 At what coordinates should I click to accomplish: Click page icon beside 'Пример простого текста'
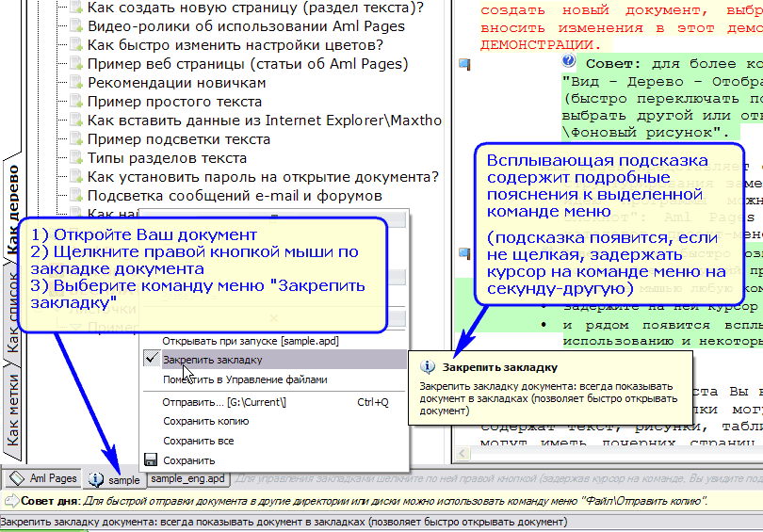click(x=76, y=101)
